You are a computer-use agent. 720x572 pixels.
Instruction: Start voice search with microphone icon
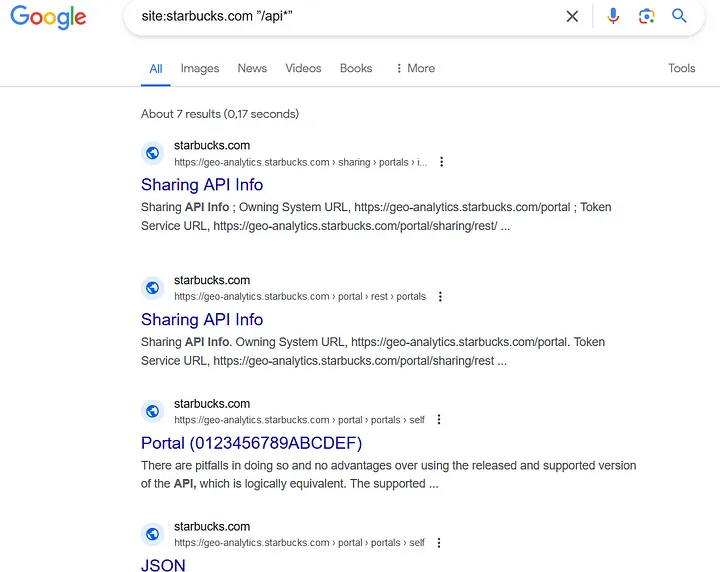pos(613,16)
